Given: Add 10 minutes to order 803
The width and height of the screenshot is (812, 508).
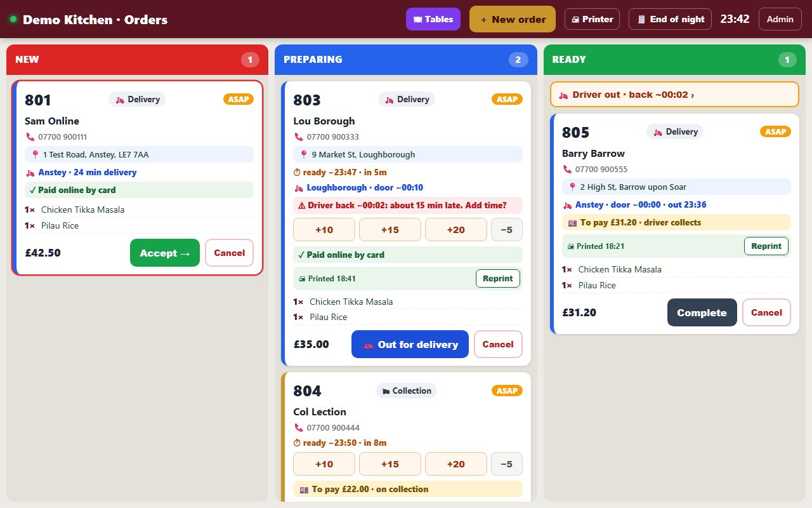Looking at the screenshot, I should [x=324, y=230].
